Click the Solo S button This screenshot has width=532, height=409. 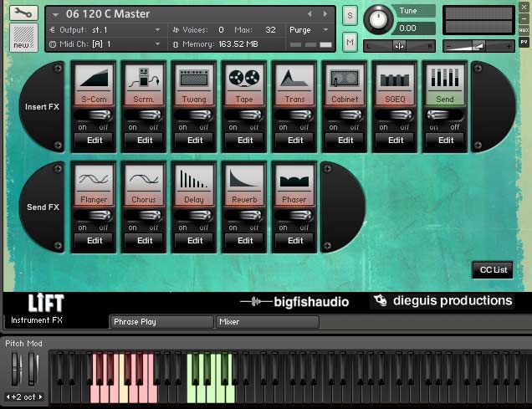(350, 15)
